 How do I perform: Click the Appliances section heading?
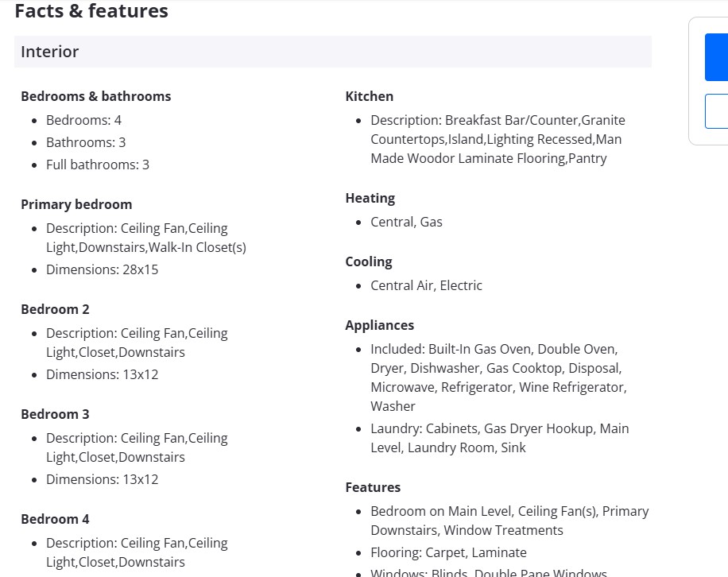[x=380, y=325]
